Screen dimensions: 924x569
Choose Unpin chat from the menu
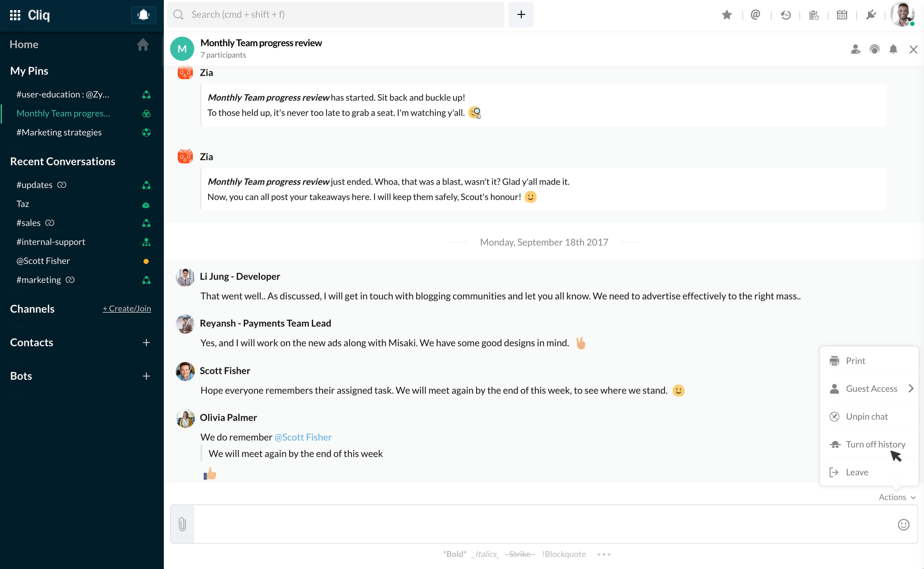tap(869, 416)
